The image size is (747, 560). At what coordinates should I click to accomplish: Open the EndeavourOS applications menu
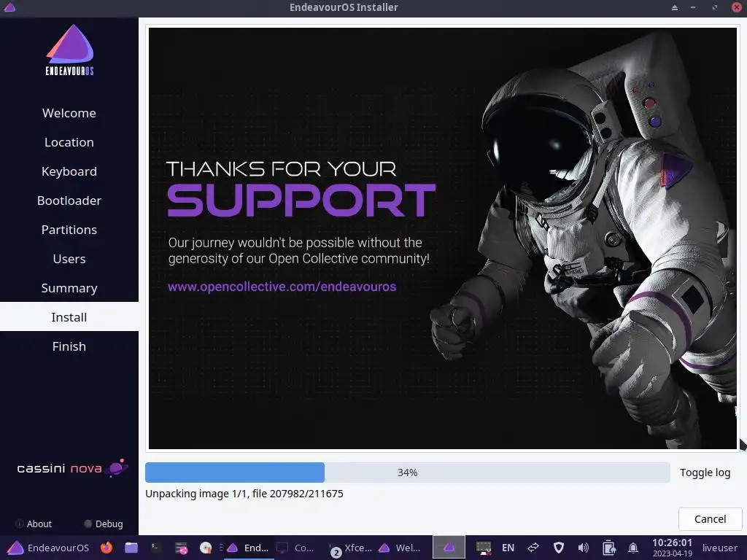[48, 548]
